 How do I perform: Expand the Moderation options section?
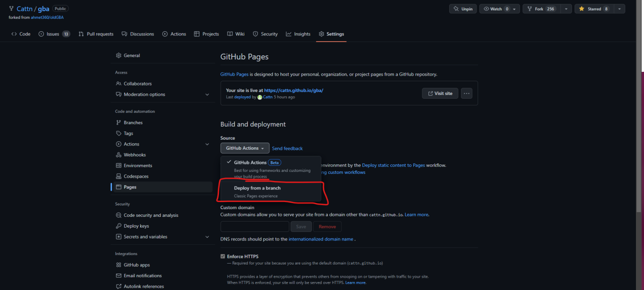pyautogui.click(x=207, y=94)
